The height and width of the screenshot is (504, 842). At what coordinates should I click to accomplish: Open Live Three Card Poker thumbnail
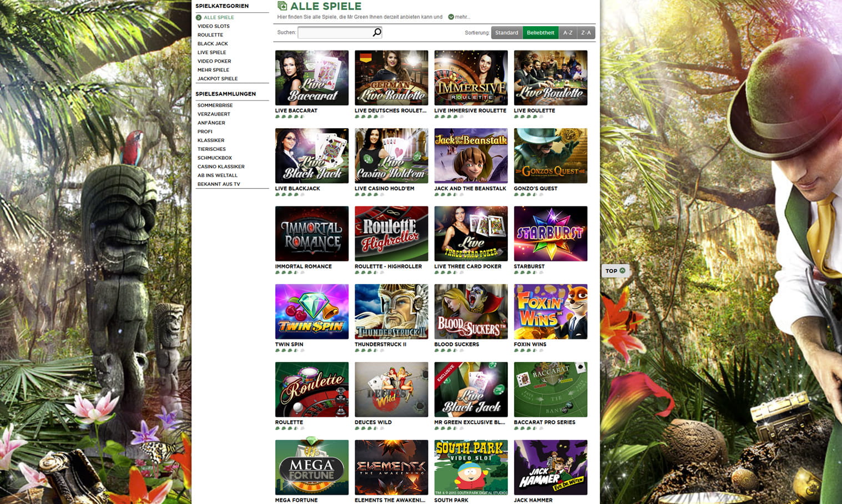471,234
